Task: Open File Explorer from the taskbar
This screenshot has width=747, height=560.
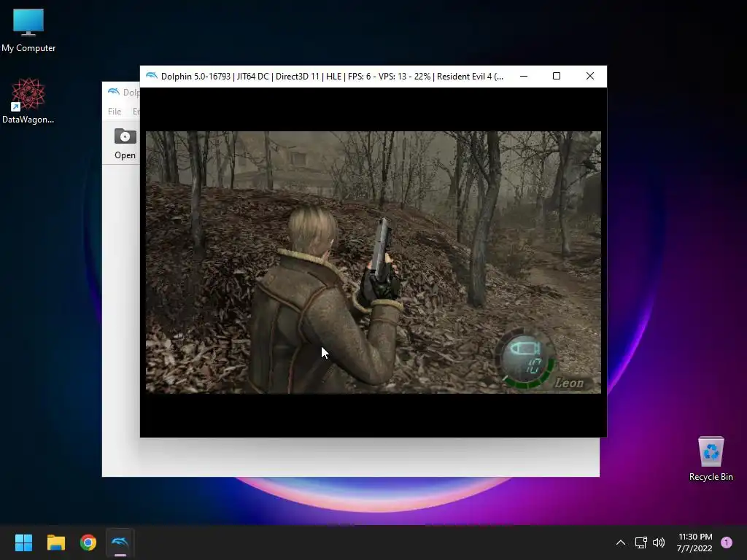Action: click(x=55, y=542)
